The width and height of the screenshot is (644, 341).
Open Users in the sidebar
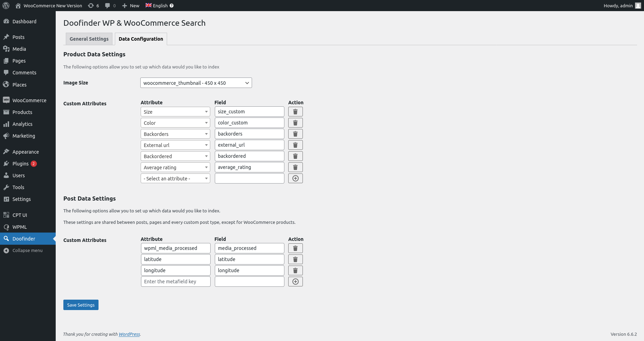(28, 176)
